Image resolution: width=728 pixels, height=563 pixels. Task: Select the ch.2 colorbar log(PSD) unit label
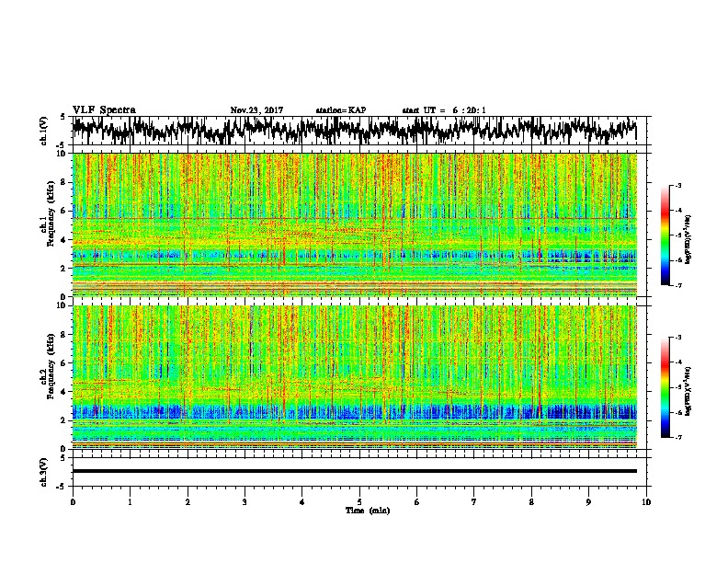[x=688, y=392]
